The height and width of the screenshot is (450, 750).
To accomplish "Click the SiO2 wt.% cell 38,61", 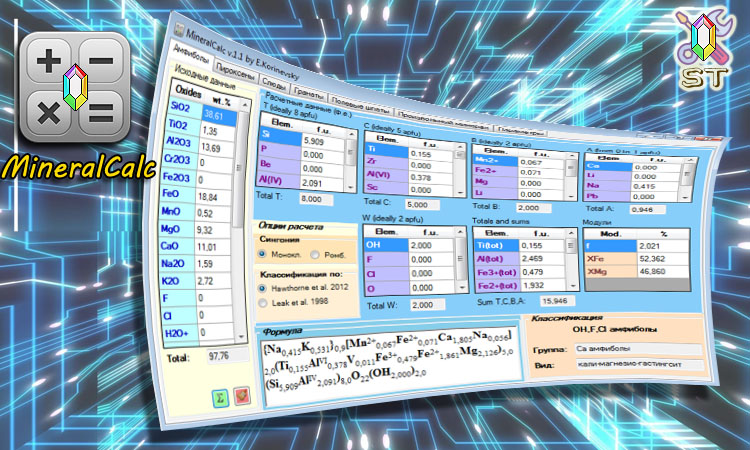I will 219,116.
